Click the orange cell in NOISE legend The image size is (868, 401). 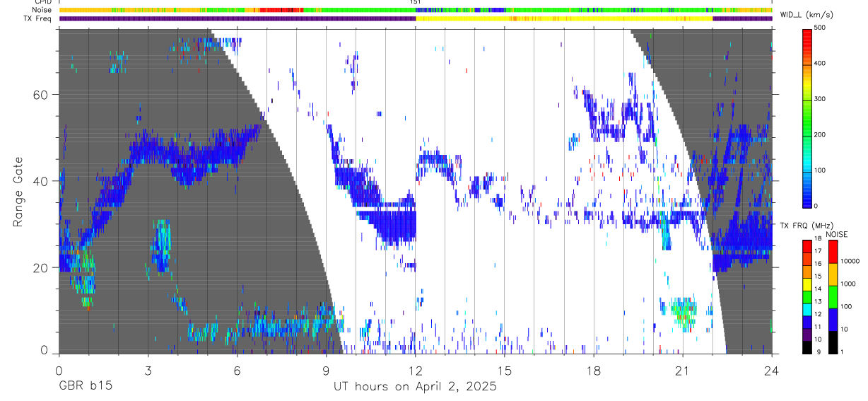(x=833, y=274)
